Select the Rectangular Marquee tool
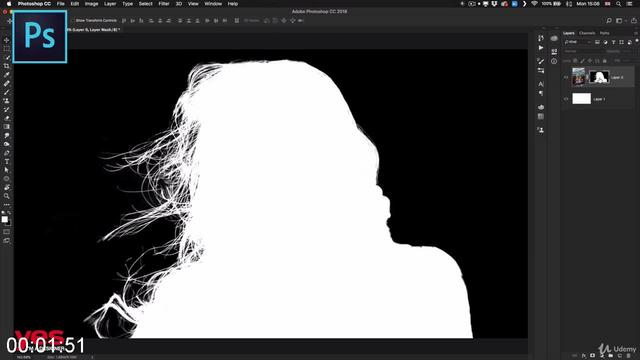The width and height of the screenshot is (640, 360). click(7, 49)
